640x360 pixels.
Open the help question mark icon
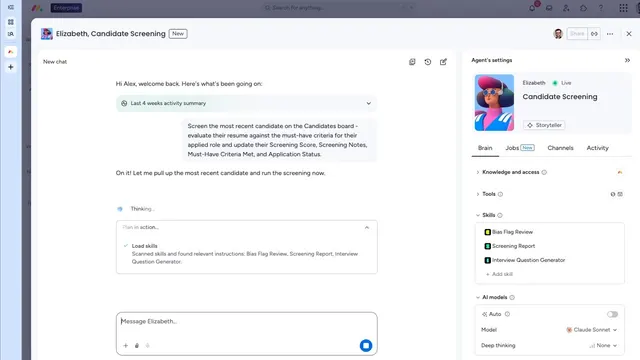click(x=601, y=8)
